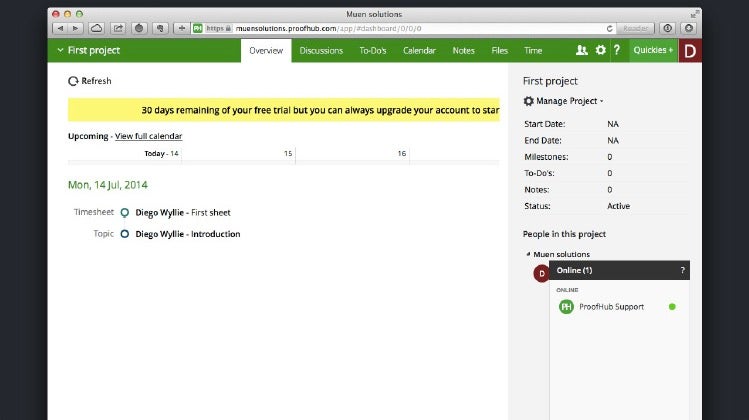
Task: Click the green online status dot
Action: 672,307
